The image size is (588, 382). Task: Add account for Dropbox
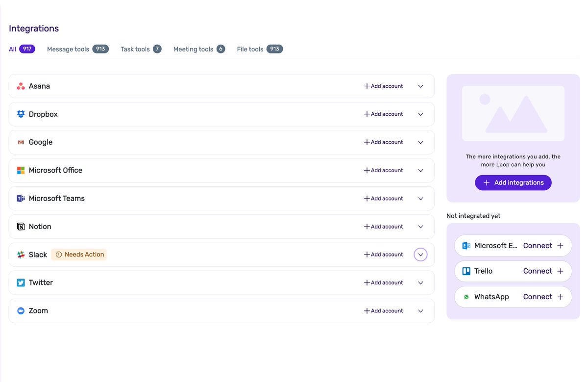[x=383, y=114]
